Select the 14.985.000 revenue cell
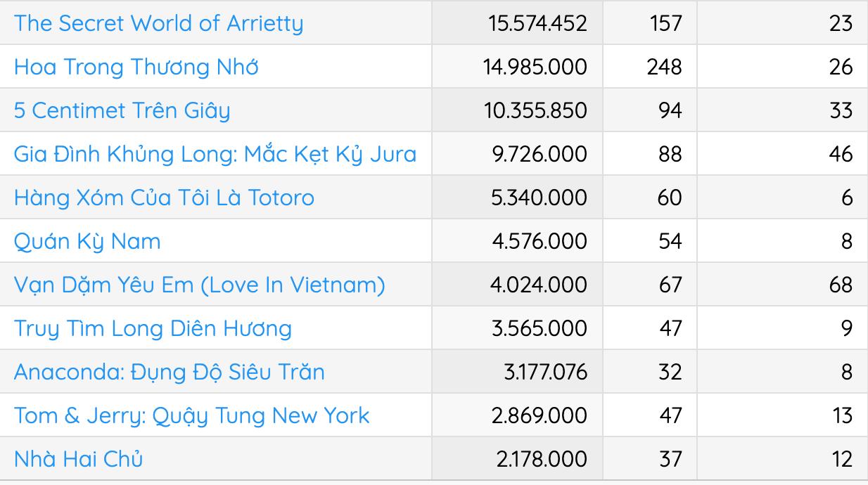Image resolution: width=868 pixels, height=485 pixels. click(x=535, y=67)
